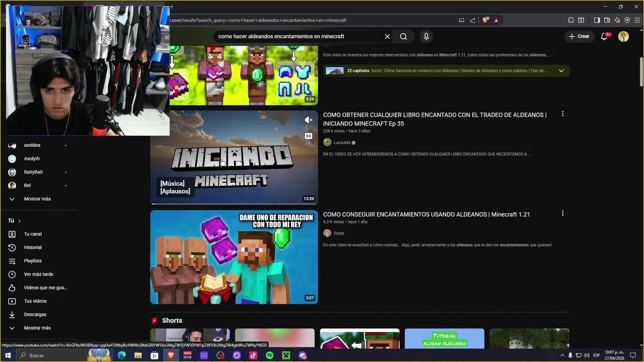Viewport: 644px width, 362px height.
Task: Open video COMO OBTENER CUALQUIER LIBRO ENCANTADO
Action: [x=435, y=119]
